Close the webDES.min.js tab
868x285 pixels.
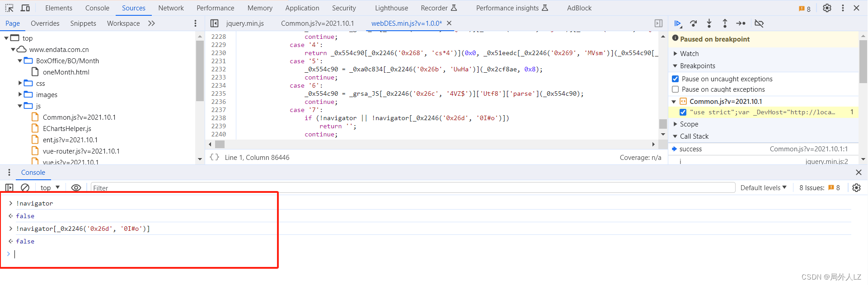[449, 23]
